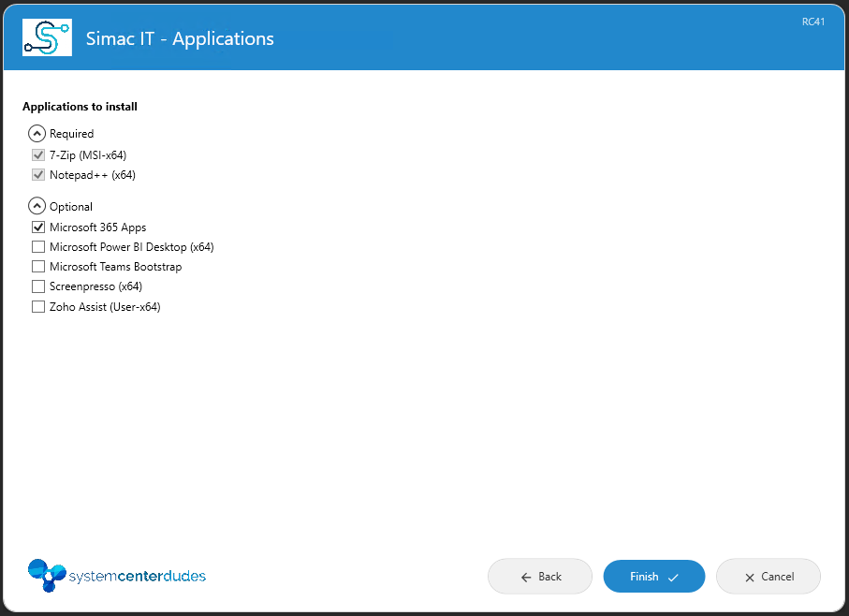Collapse the Required group chevron
This screenshot has height=616, width=849.
[37, 133]
